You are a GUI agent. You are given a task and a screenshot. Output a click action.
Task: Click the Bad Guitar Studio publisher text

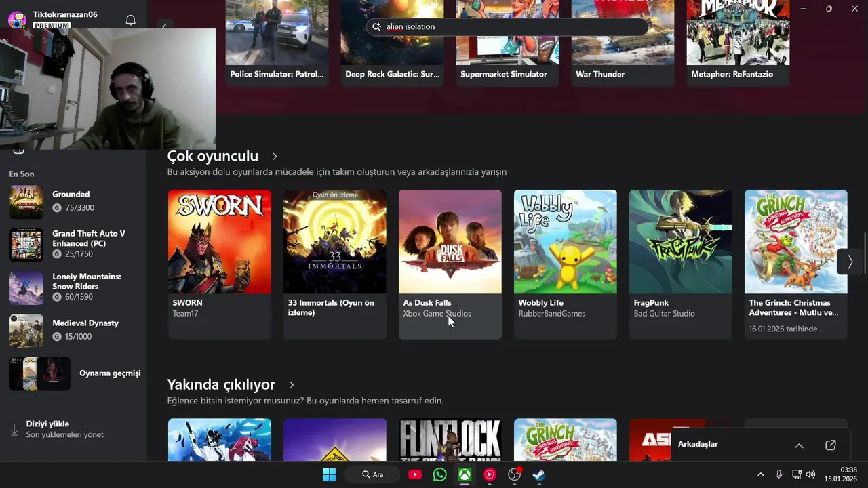pos(665,314)
